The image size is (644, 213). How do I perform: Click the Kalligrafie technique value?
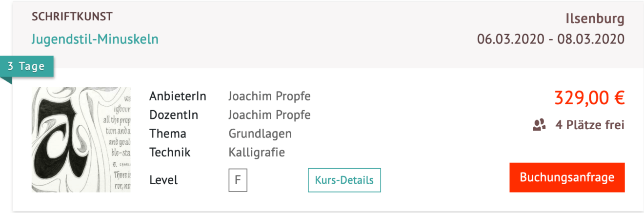click(257, 152)
